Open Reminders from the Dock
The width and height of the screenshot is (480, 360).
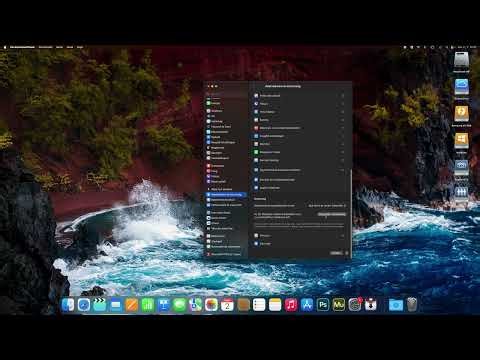tap(259, 305)
